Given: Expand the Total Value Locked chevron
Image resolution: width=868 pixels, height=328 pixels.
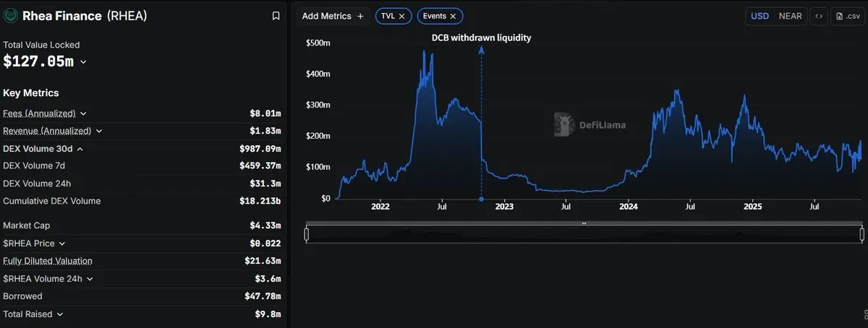Looking at the screenshot, I should [83, 62].
